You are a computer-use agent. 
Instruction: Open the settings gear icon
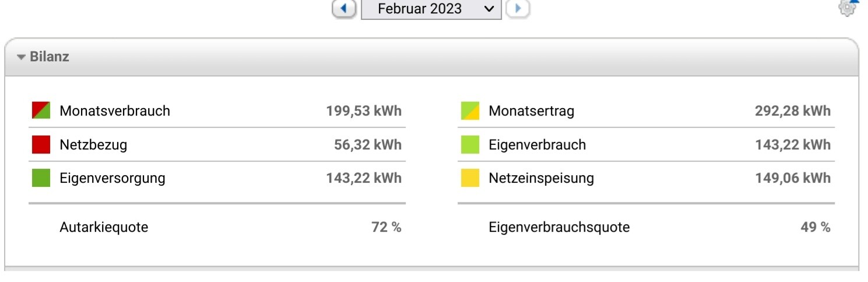848,7
